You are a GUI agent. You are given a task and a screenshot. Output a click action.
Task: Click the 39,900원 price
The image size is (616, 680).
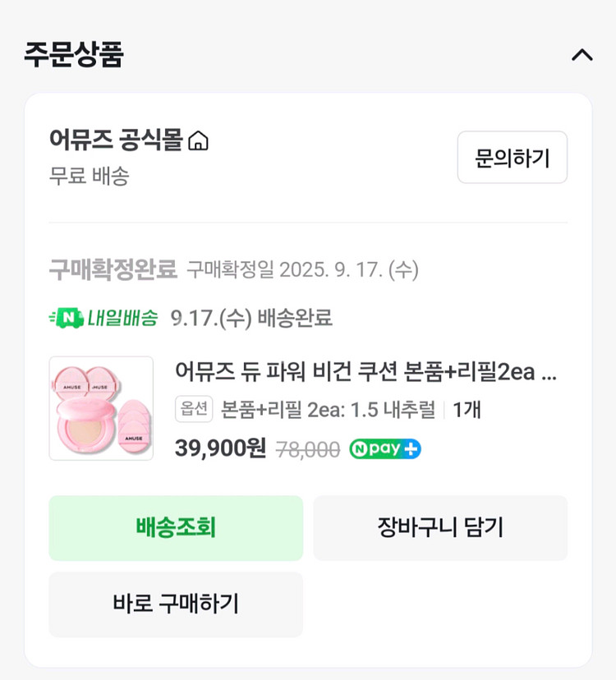click(x=220, y=448)
